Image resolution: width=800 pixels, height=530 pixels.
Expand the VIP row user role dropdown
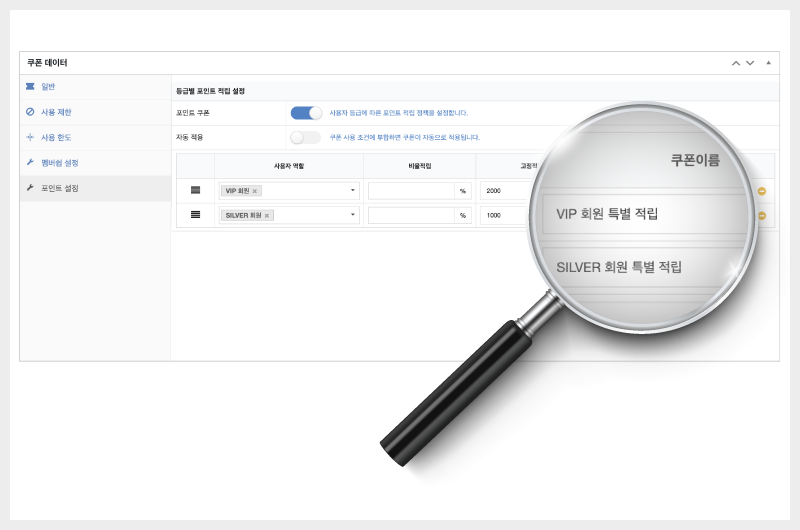tap(352, 190)
